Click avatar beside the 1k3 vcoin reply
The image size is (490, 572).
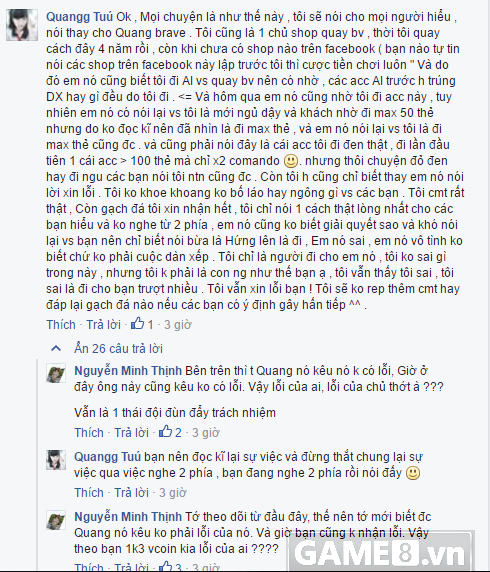tap(56, 519)
